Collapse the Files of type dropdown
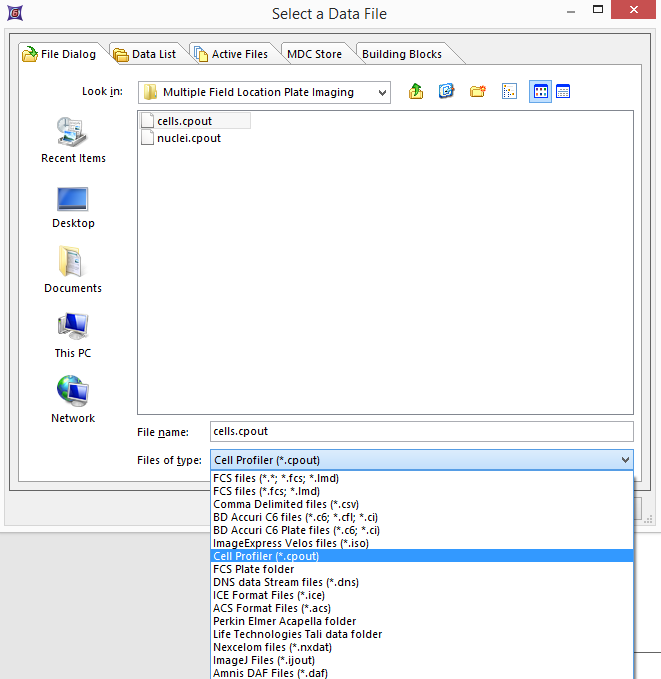661x679 pixels. coord(625,460)
